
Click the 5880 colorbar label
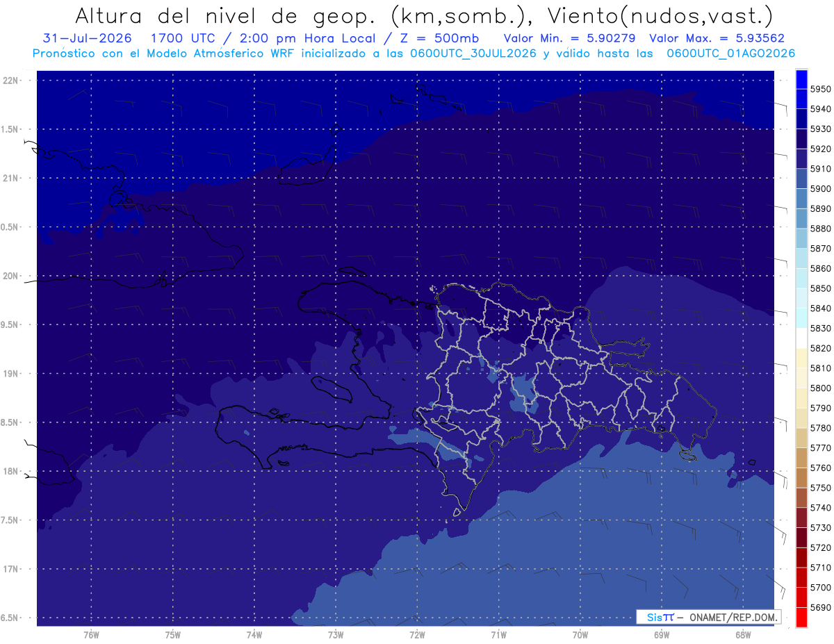(x=821, y=229)
